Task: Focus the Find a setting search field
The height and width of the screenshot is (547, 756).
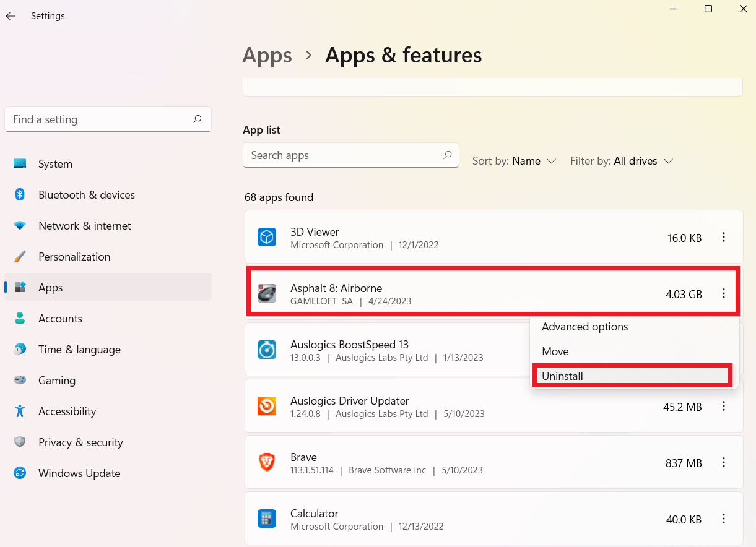Action: [108, 119]
